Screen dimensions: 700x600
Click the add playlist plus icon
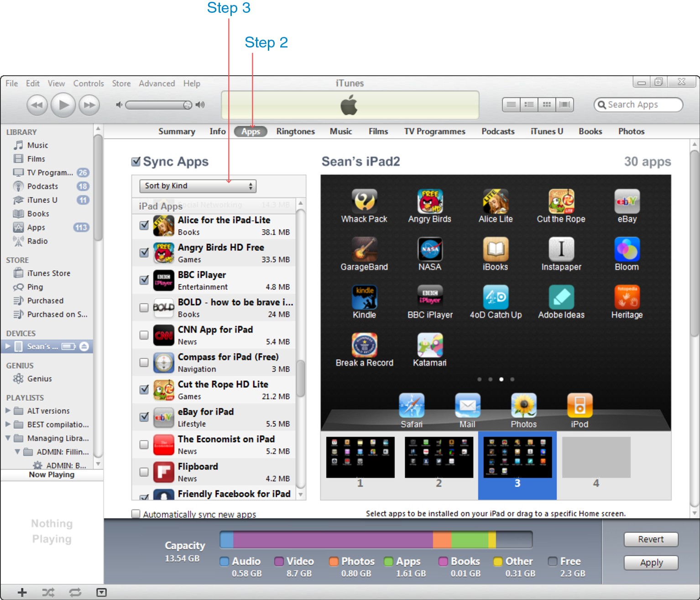click(22, 592)
